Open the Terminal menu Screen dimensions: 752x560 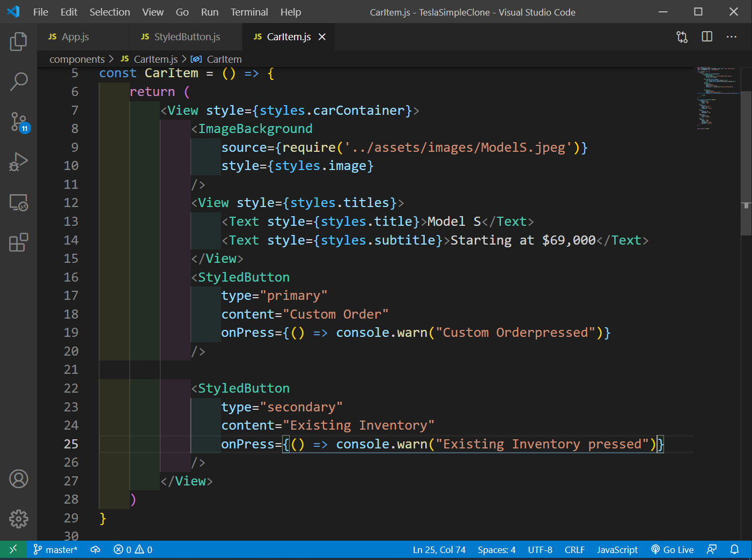(249, 12)
